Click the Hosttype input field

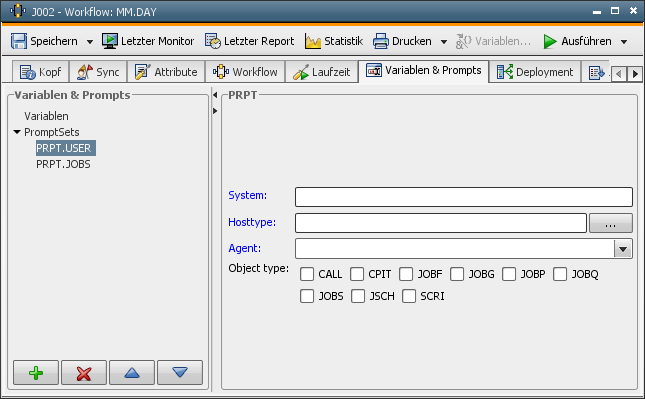pos(441,223)
